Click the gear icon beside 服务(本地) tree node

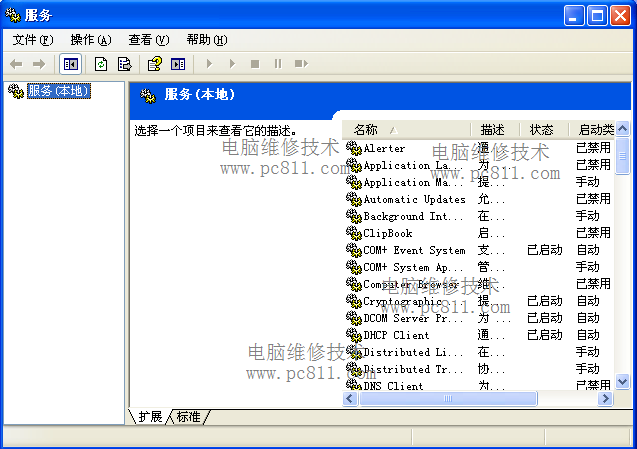click(x=16, y=91)
